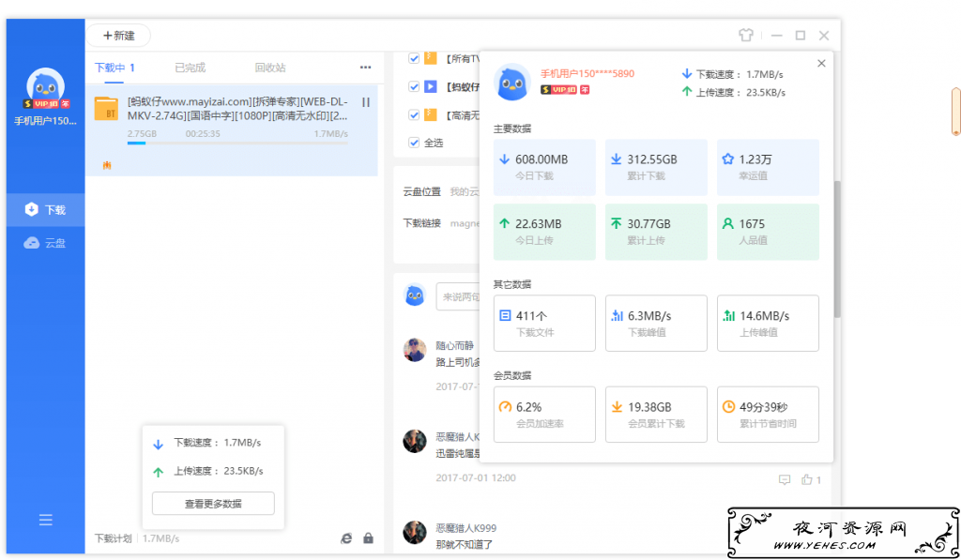The image size is (961, 560).
Task: Click the 累计下载 312.55GB card
Action: [x=656, y=167]
